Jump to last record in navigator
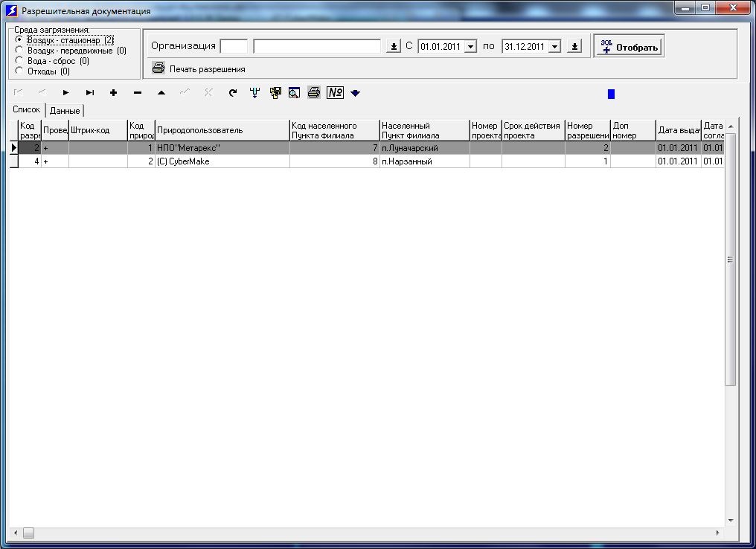Screen dimensions: 756x549 90,92
